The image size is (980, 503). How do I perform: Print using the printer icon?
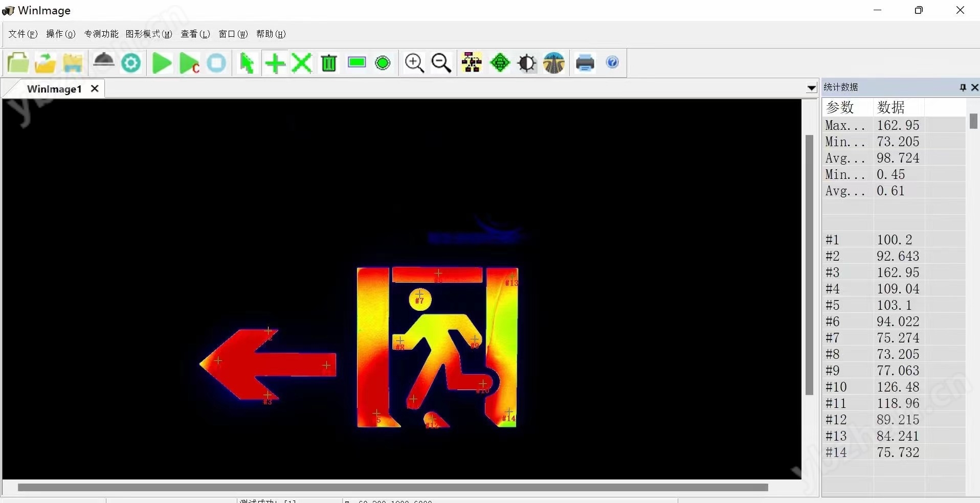pyautogui.click(x=585, y=63)
